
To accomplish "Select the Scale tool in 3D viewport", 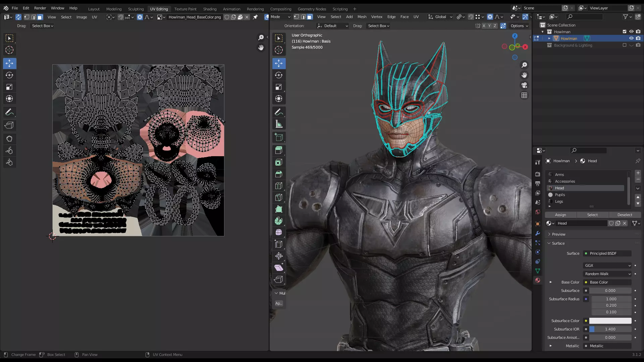I will click(279, 87).
